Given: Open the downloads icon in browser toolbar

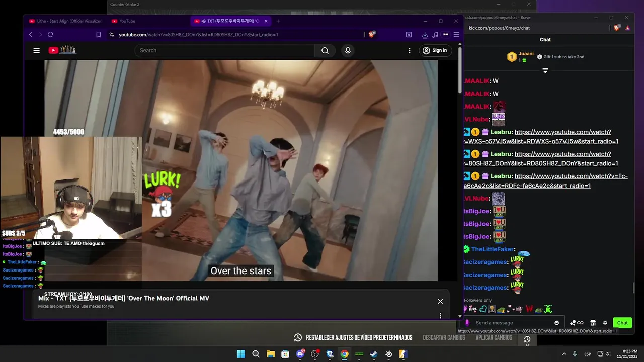Looking at the screenshot, I should tap(425, 35).
